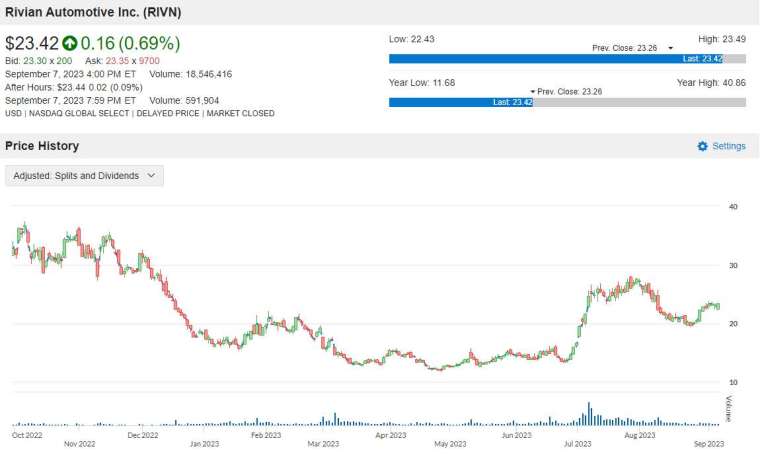Click the after-hours Volume: 591,904 text
The height and width of the screenshot is (457, 760).
pos(184,100)
